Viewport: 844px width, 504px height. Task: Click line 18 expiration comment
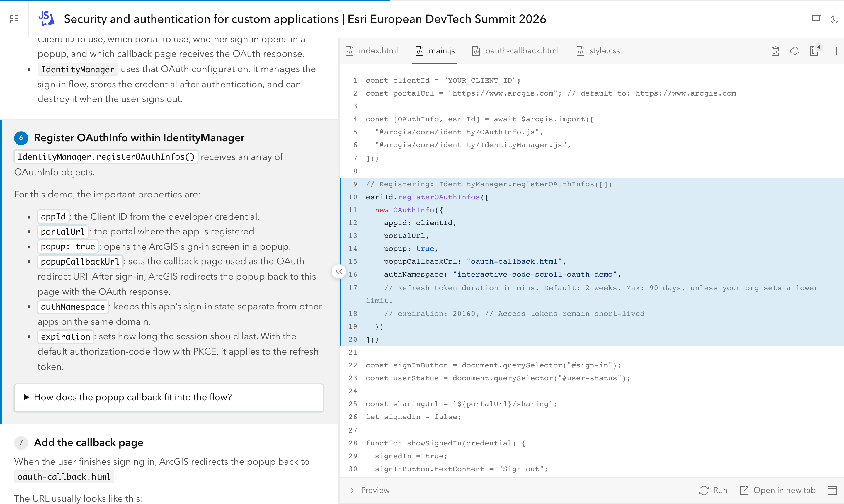click(x=514, y=314)
